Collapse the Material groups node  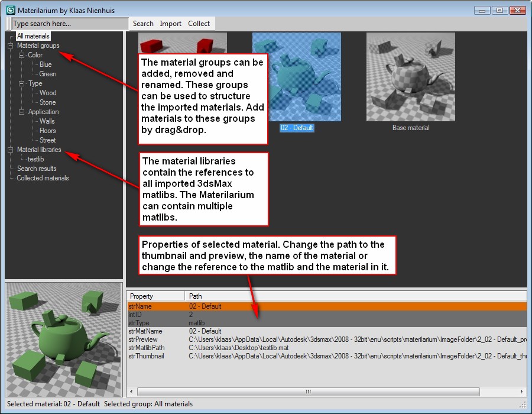(x=11, y=46)
